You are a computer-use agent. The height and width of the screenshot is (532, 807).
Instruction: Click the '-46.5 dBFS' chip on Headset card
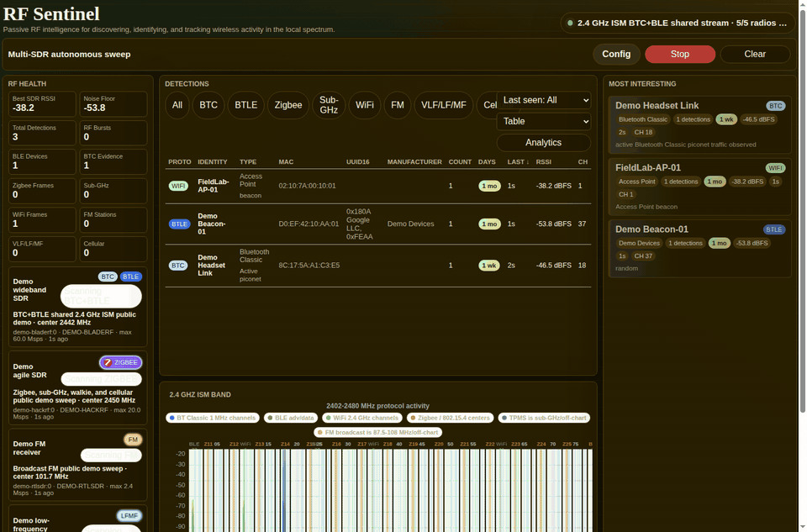pyautogui.click(x=758, y=119)
